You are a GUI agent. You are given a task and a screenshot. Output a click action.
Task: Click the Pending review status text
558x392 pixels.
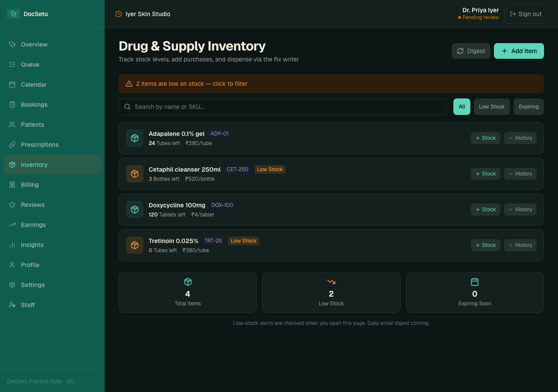[x=480, y=17]
